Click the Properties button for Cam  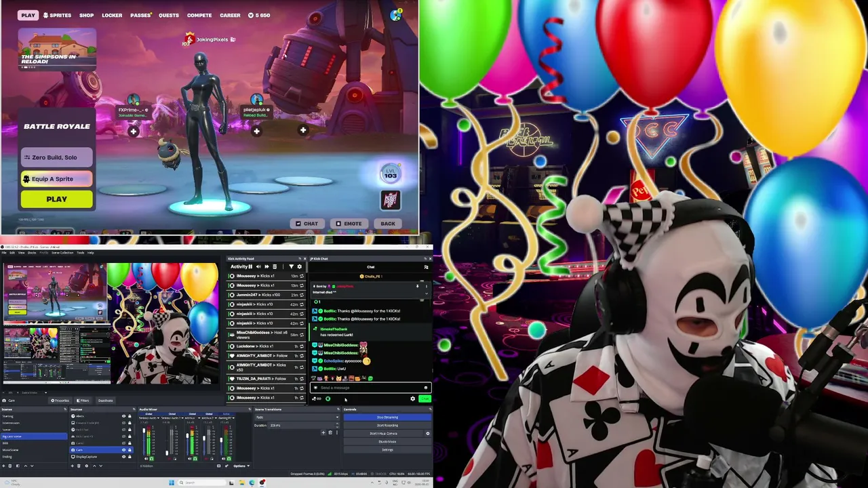pos(60,401)
